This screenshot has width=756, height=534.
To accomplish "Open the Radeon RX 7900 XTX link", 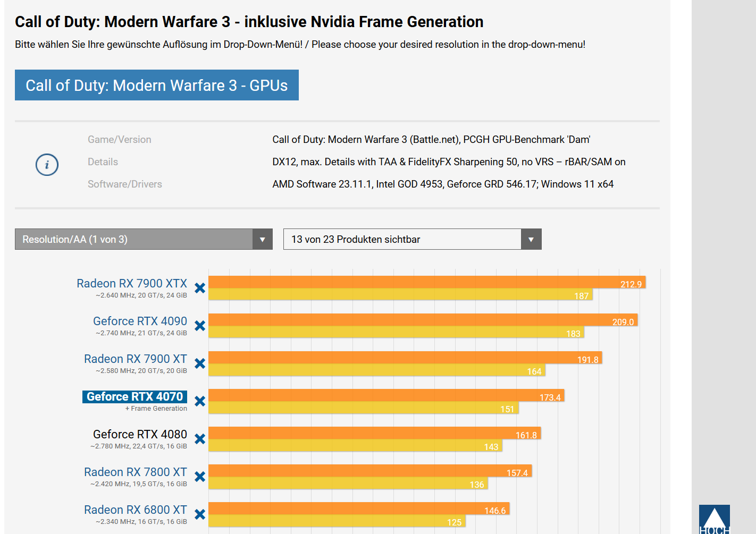I will pyautogui.click(x=132, y=283).
